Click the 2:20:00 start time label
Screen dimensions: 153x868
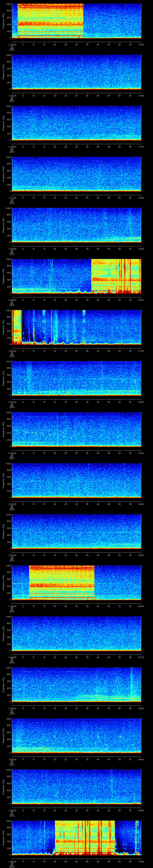point(12,351)
